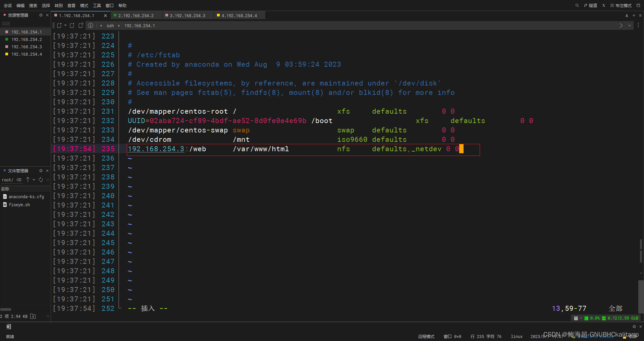644x341 pixels.
Task: Click the 隧道 tunnel icon
Action: 591,5
